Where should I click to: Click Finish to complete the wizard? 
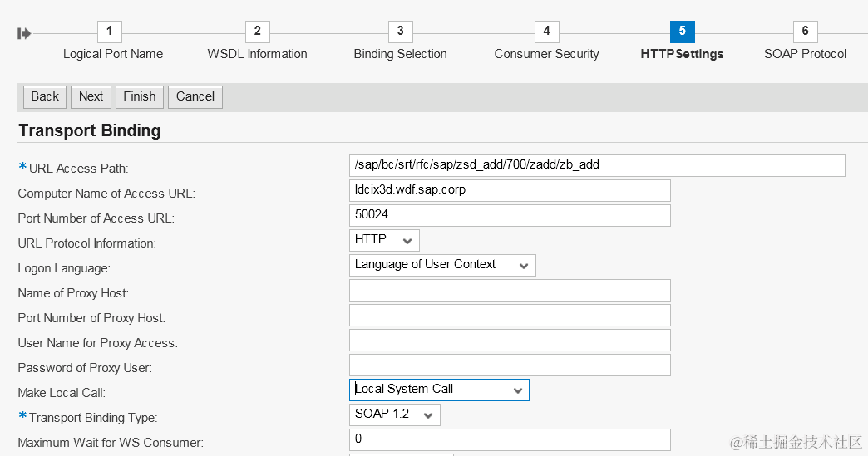tap(140, 96)
